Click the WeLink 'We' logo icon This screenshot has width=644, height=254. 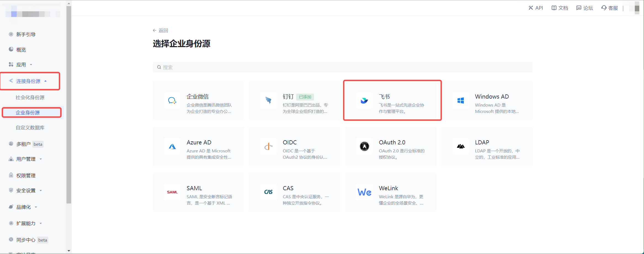click(364, 192)
